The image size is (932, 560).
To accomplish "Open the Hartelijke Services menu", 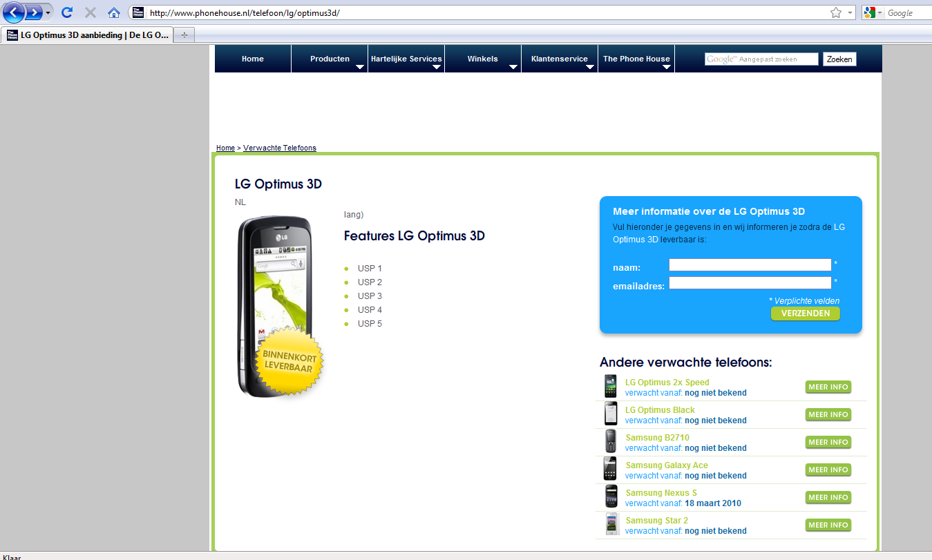I will 406,59.
